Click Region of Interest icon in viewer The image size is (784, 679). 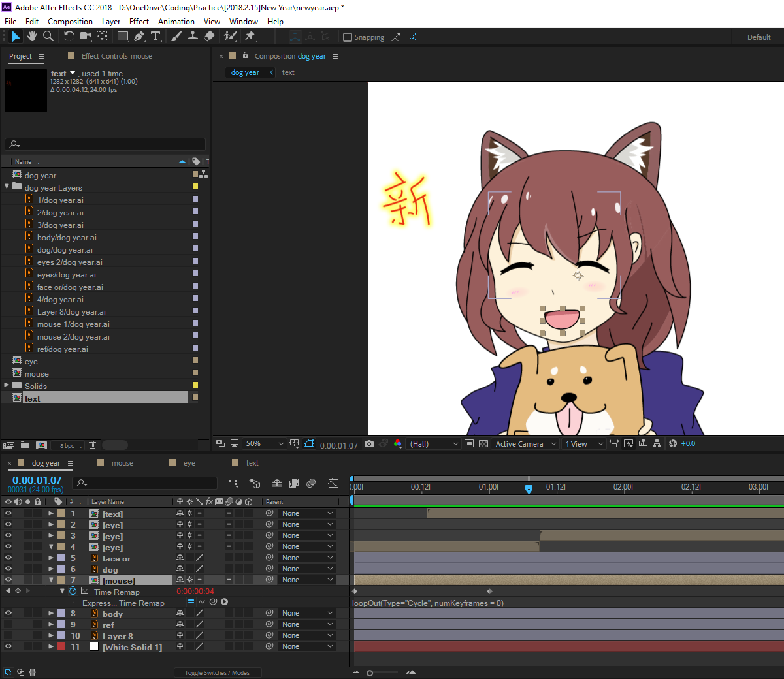(x=469, y=444)
